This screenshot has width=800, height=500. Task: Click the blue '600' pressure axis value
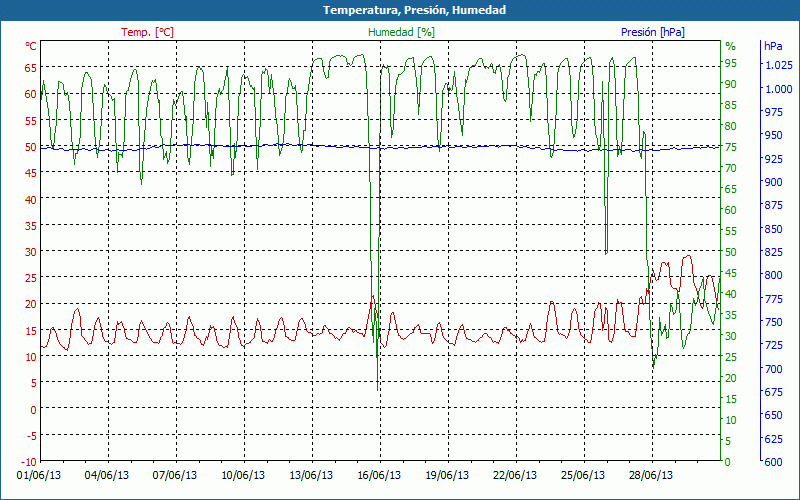pyautogui.click(x=773, y=462)
